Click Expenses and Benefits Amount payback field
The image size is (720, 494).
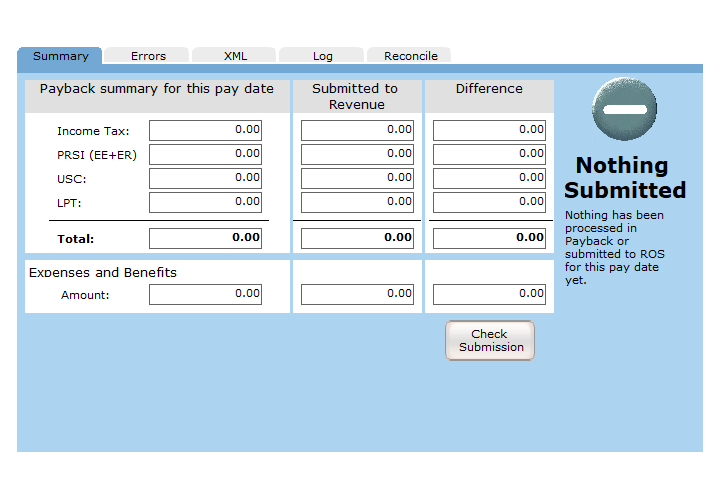coord(205,294)
